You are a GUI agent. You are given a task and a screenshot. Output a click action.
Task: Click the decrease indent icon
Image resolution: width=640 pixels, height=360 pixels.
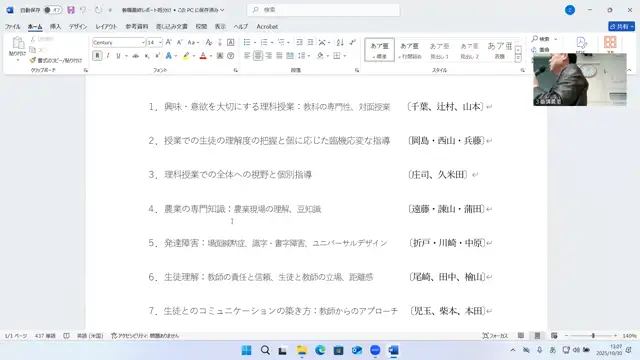[x=300, y=42]
